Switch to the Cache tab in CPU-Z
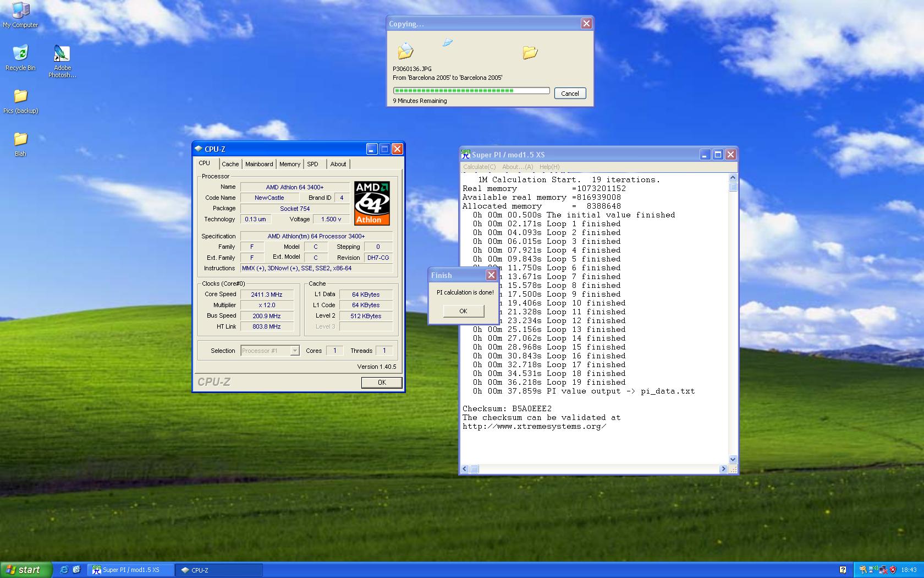Viewport: 924px width, 578px height. point(230,164)
